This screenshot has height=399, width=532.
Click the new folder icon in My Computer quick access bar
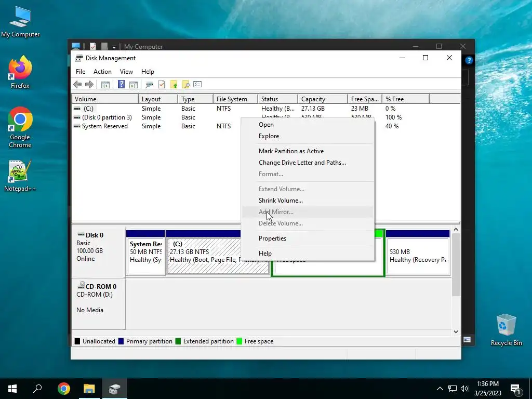click(x=104, y=46)
